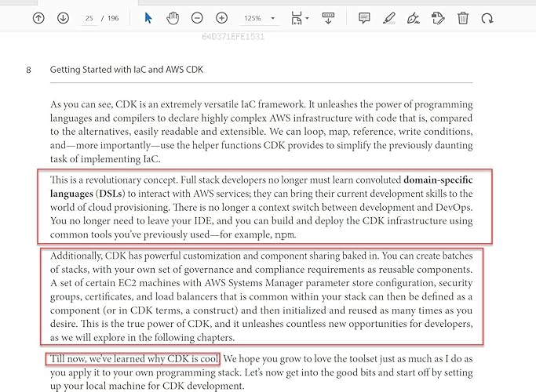Open the zoom percentage dropdown arrow
536x392 pixels.
click(273, 18)
